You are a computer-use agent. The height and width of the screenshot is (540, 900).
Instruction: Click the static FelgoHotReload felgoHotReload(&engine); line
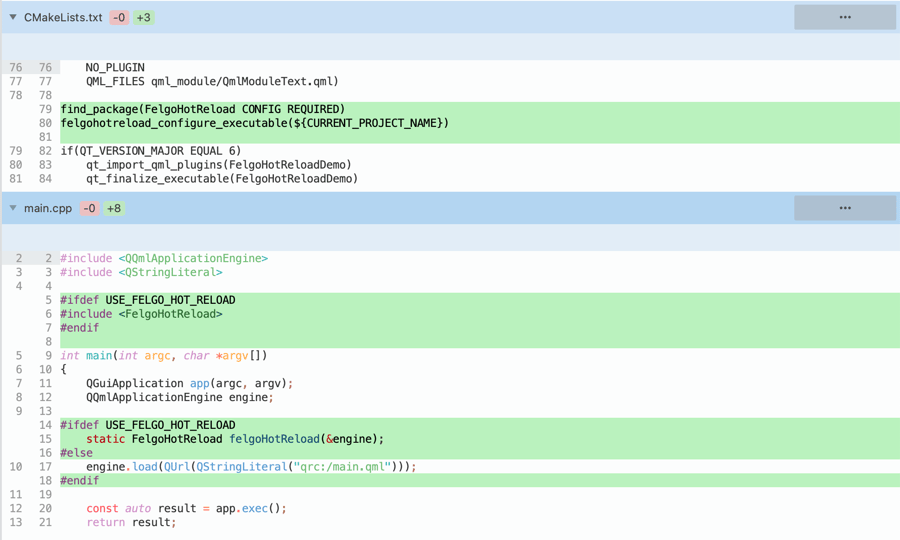click(235, 439)
